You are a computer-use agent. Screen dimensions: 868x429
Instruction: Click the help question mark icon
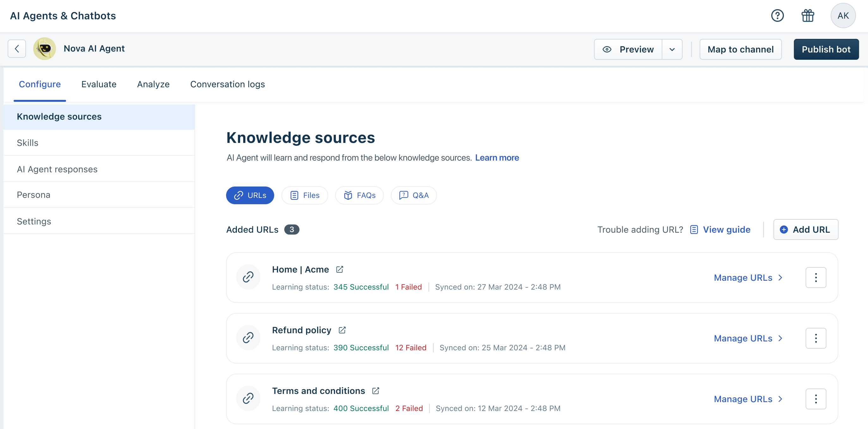pyautogui.click(x=777, y=15)
